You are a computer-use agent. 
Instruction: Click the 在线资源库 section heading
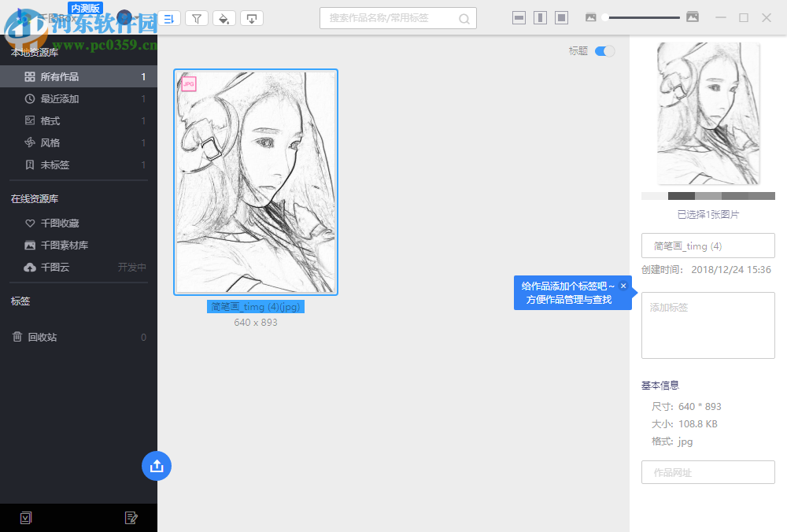coord(35,199)
